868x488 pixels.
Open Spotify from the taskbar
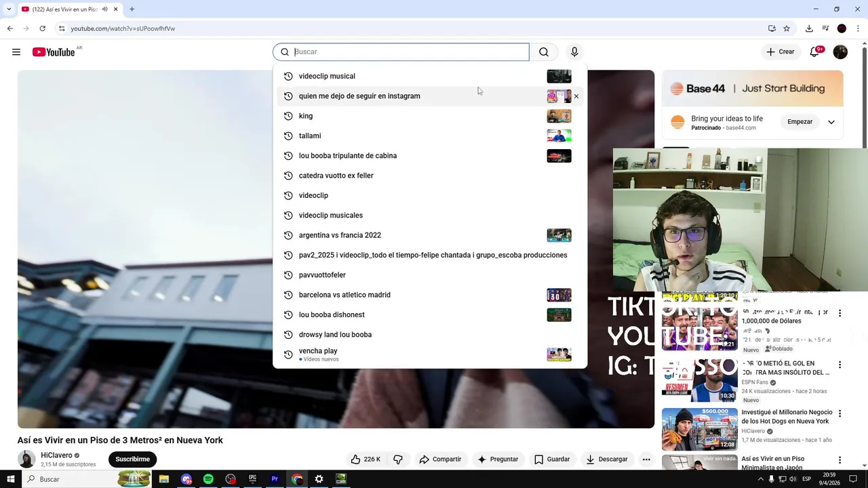pyautogui.click(x=208, y=479)
